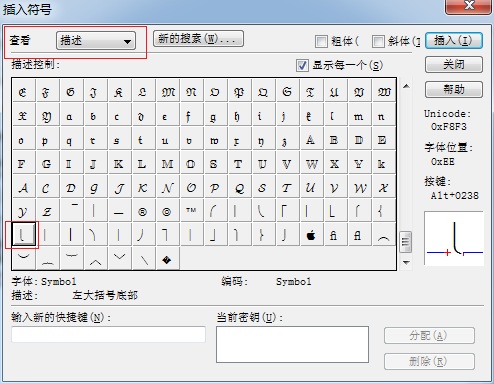Viewport: 494px width, 384px height.
Task: Toggle the italic (斜体) checkbox
Action: point(378,41)
